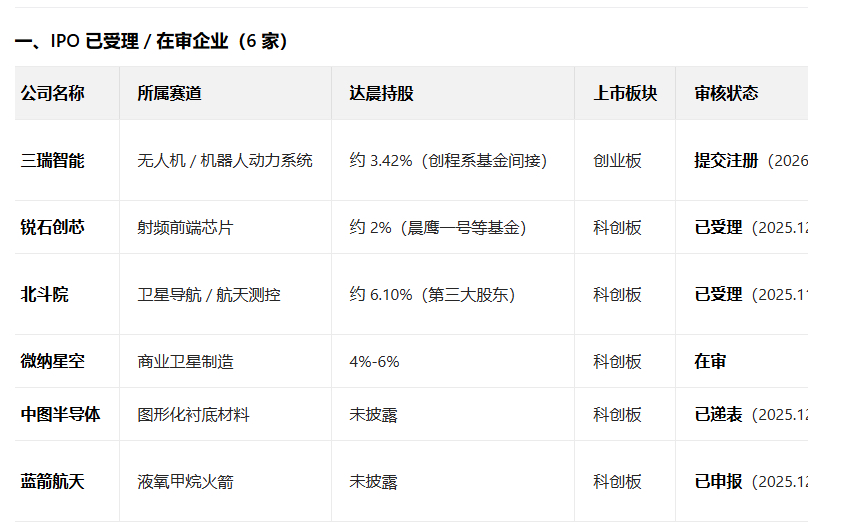Viewport: 852px width, 522px height.
Task: Click the 公司名称 column header
Action: point(53,93)
